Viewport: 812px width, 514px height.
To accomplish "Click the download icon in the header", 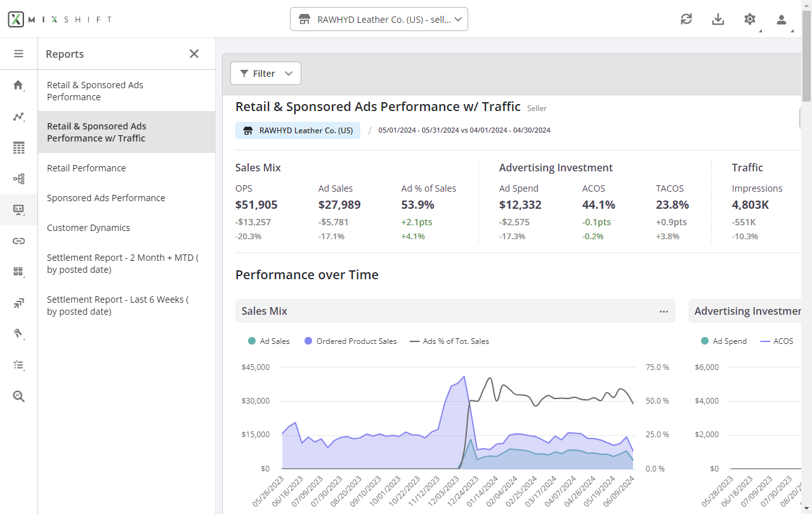I will pyautogui.click(x=718, y=19).
